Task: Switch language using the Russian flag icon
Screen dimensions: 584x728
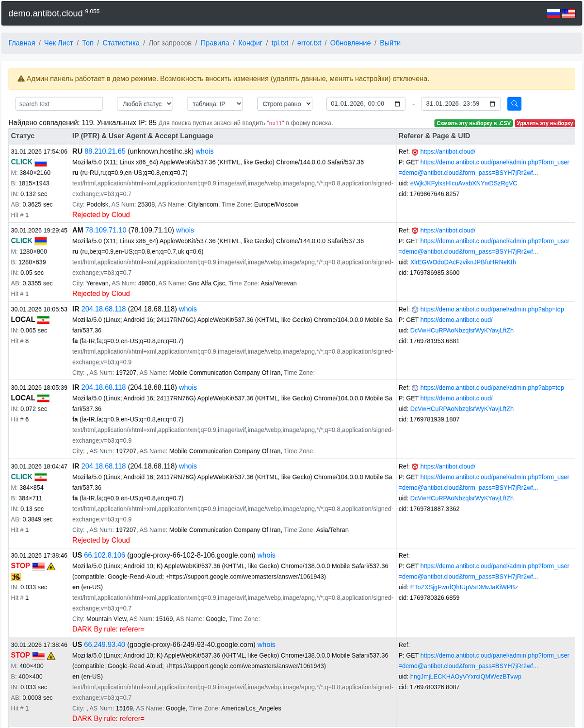Action: [x=553, y=14]
